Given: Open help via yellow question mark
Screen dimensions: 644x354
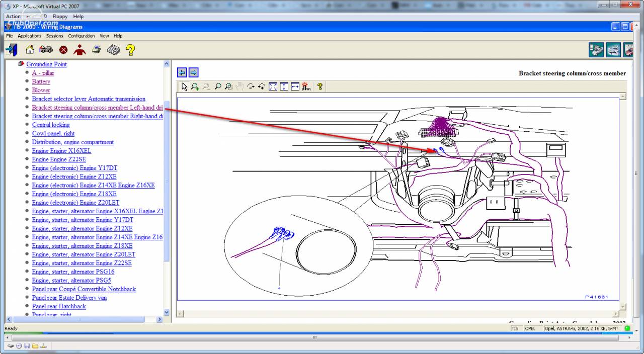Looking at the screenshot, I should 130,50.
